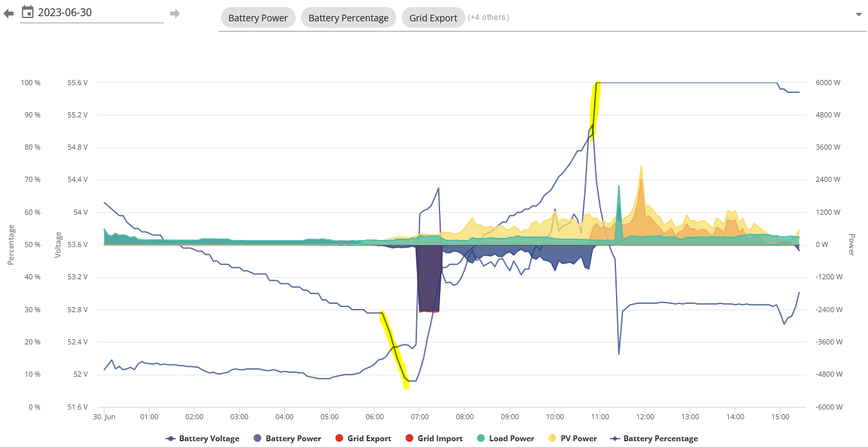Toggle Grid Import legend entry
This screenshot has height=447, width=868.
[x=434, y=439]
